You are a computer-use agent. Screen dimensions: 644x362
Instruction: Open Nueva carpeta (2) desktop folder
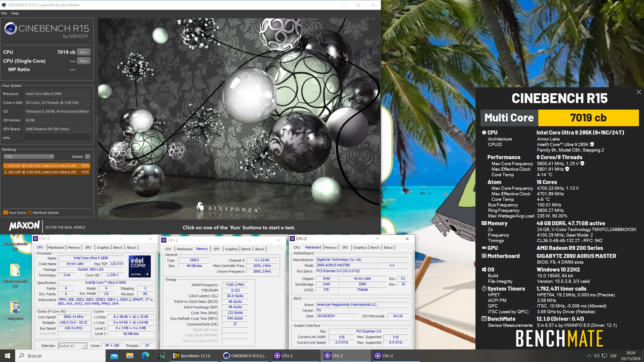coord(15,276)
